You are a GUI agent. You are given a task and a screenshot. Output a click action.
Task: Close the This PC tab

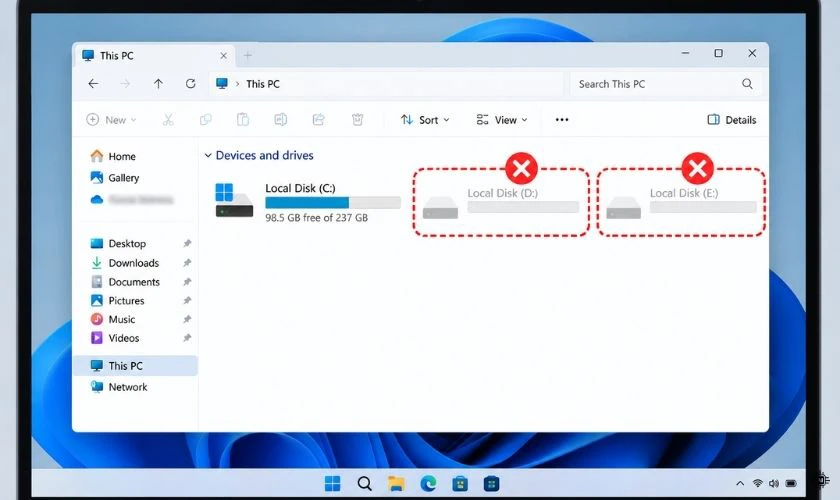click(223, 55)
